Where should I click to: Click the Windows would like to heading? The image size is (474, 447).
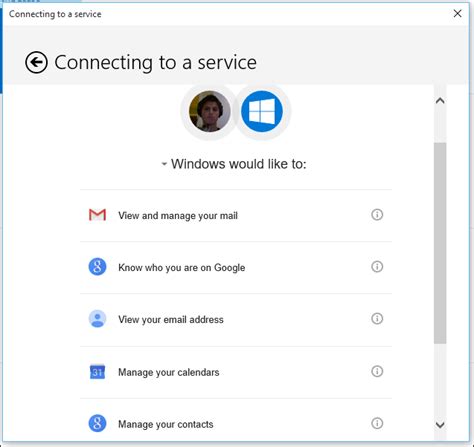coord(239,164)
